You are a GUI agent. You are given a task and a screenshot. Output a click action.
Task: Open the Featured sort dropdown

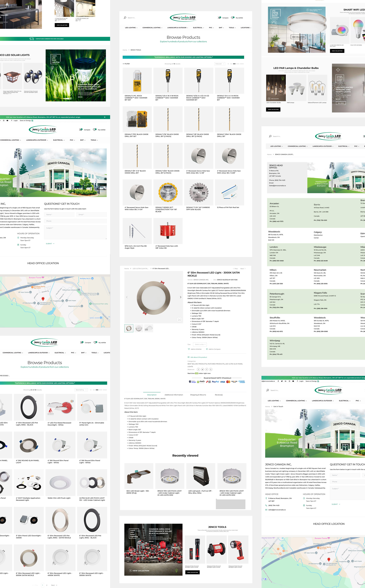tap(219, 64)
